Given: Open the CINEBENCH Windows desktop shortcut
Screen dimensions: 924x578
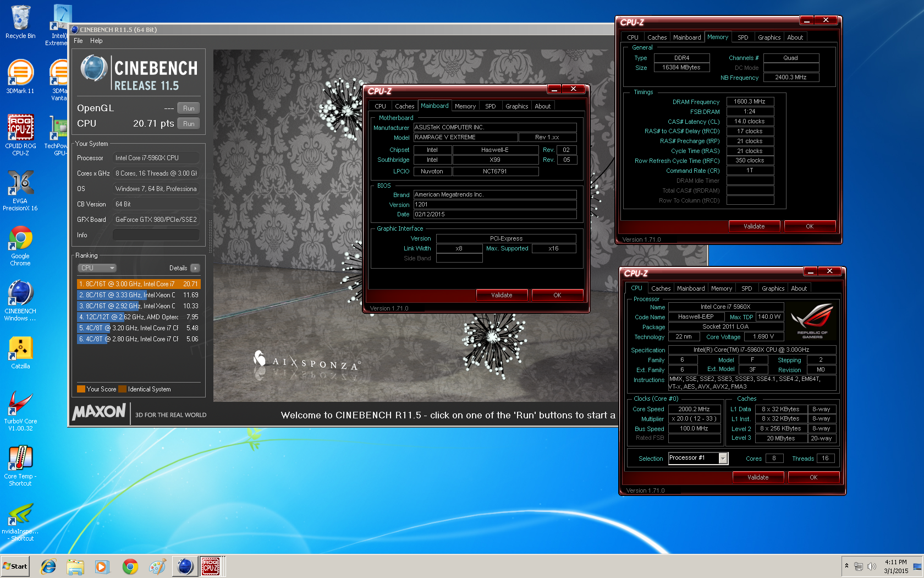Looking at the screenshot, I should [20, 301].
